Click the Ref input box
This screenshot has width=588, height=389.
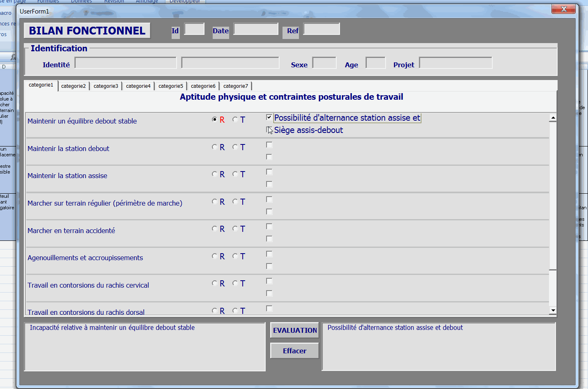[322, 29]
